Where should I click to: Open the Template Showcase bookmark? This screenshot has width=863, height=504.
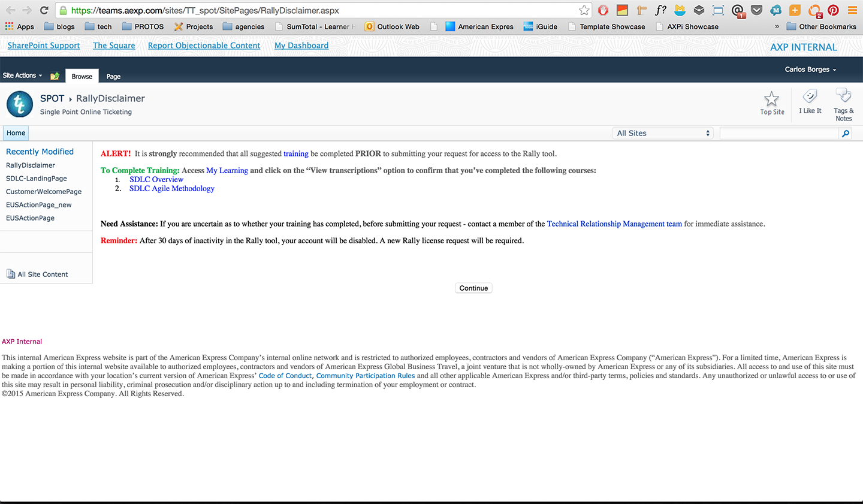[606, 26]
